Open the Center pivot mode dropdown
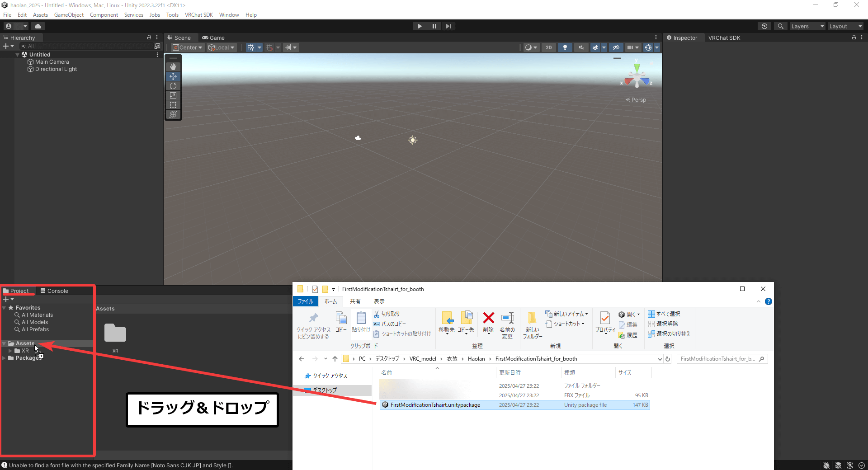 (187, 47)
